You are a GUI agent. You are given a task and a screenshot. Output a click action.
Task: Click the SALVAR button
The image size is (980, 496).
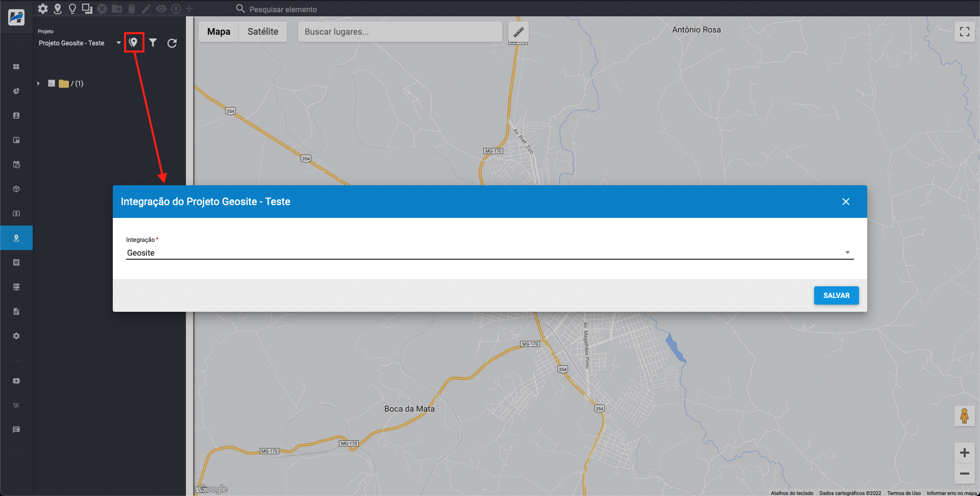click(x=836, y=295)
